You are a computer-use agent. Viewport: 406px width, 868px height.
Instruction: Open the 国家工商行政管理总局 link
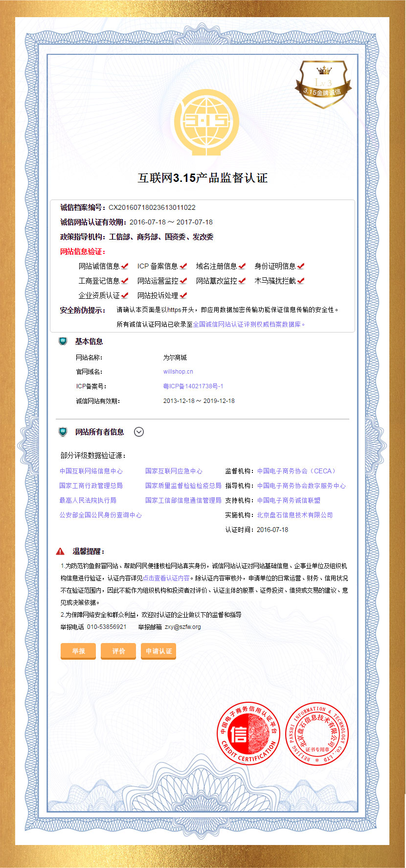click(91, 486)
